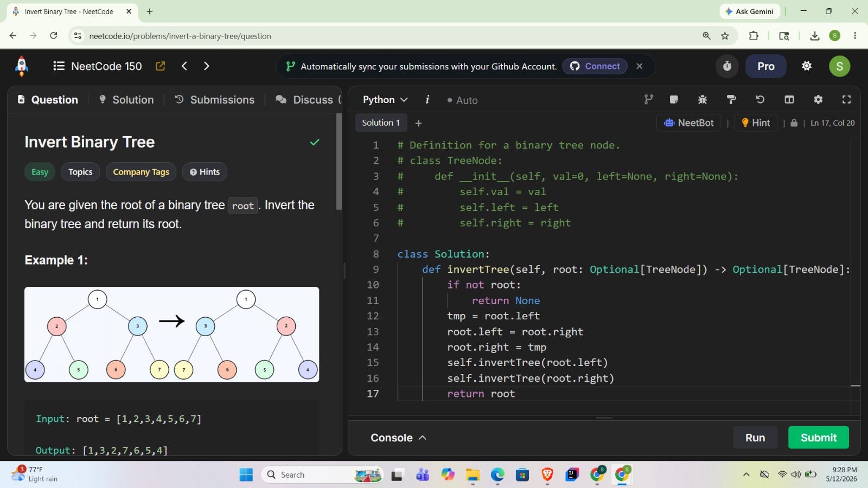This screenshot has height=488, width=868.
Task: Show language info icon
Action: pyautogui.click(x=427, y=100)
